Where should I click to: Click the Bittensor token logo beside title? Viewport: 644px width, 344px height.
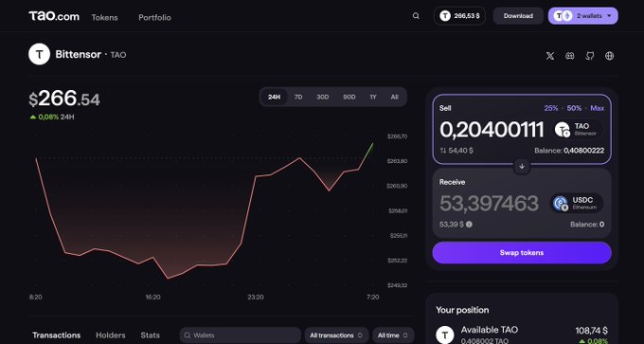coord(39,54)
